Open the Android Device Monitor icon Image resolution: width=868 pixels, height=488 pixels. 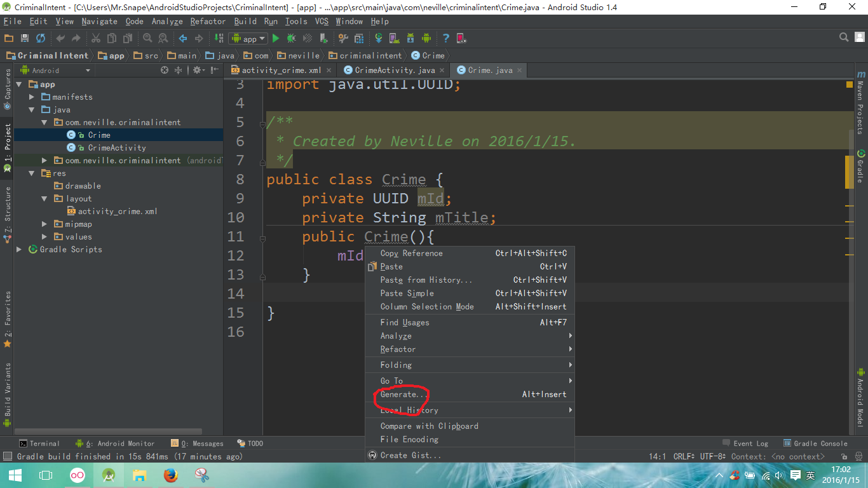coord(426,39)
